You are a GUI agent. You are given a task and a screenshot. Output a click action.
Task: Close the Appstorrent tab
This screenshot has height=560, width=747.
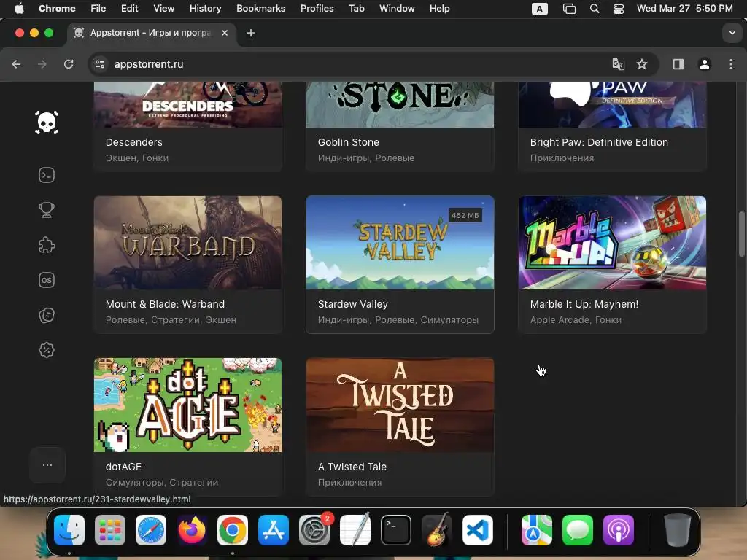[225, 33]
